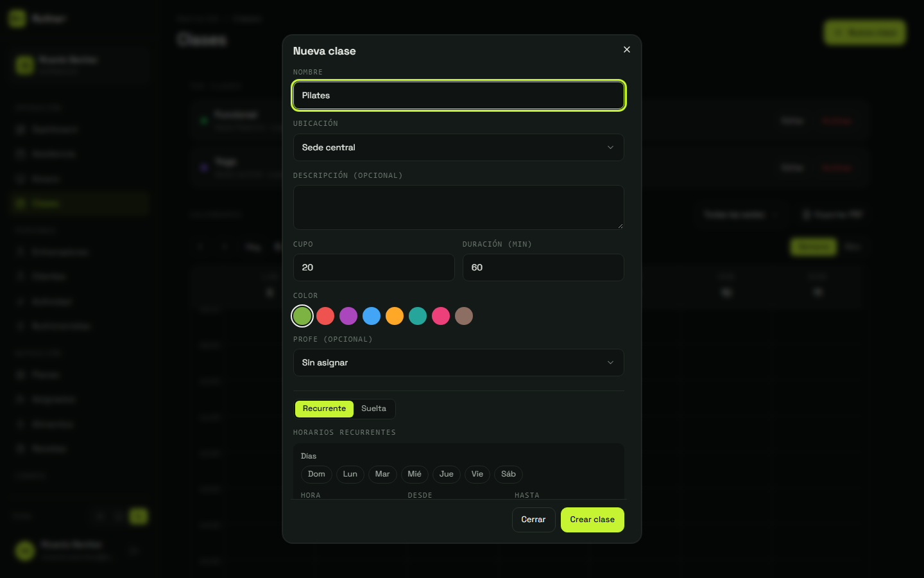Close the Nueva clase dialog with the X
The image size is (924, 578).
(x=627, y=49)
